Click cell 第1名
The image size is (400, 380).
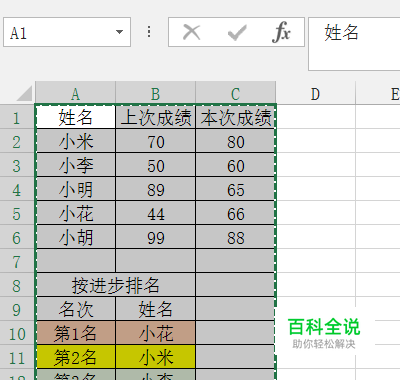(x=76, y=333)
